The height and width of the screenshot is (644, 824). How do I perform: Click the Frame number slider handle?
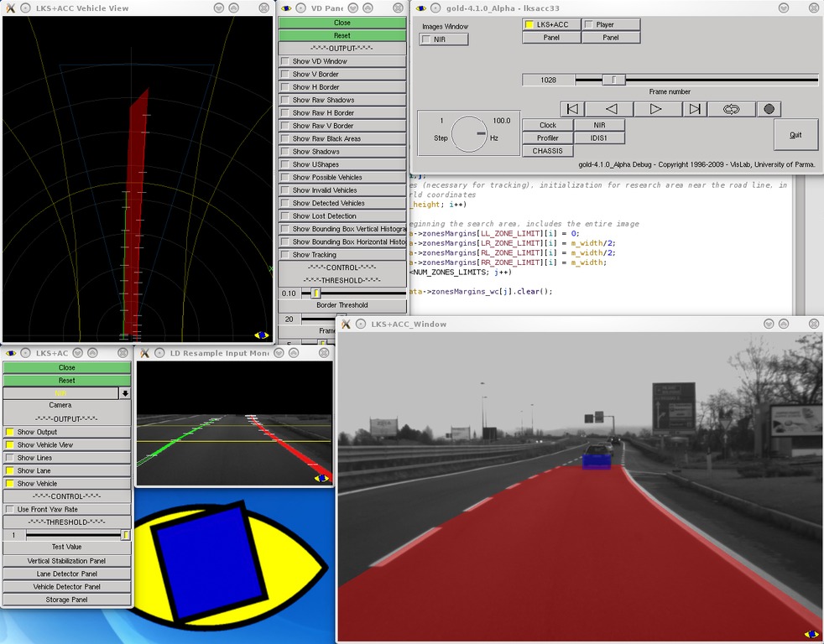(614, 80)
